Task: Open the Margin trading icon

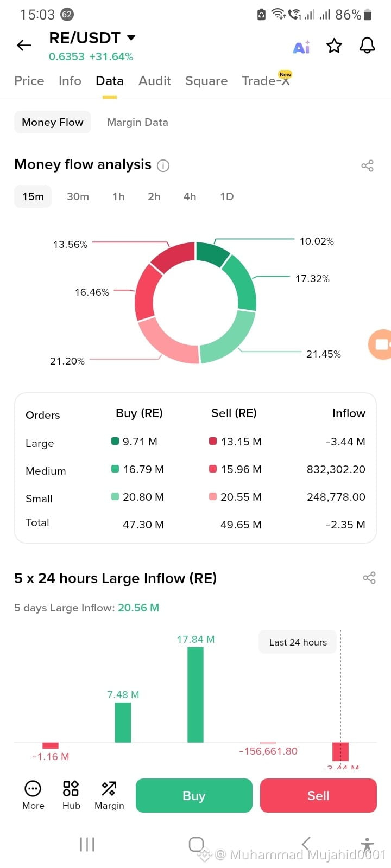Action: (109, 795)
